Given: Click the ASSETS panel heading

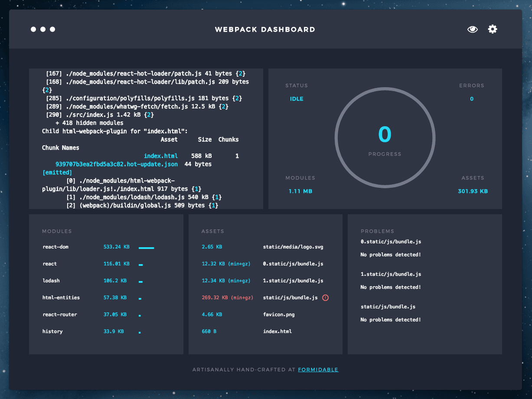Looking at the screenshot, I should coord(213,231).
